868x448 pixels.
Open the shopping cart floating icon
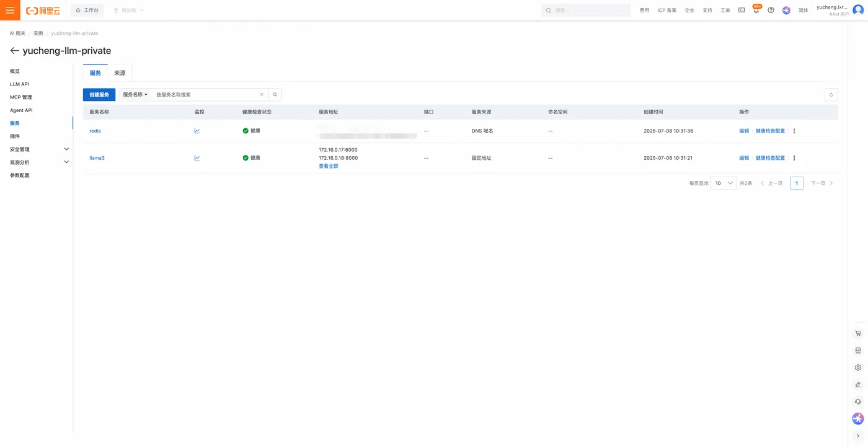pos(858,333)
